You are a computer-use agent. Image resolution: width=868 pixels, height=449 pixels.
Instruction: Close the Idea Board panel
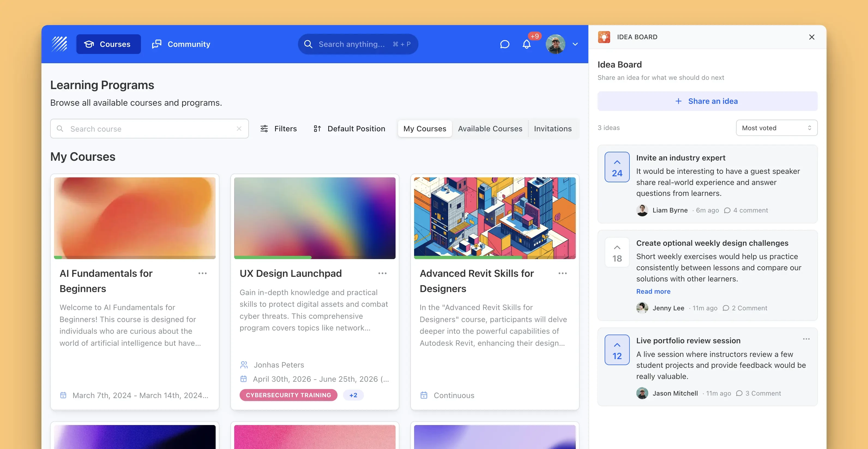point(812,37)
